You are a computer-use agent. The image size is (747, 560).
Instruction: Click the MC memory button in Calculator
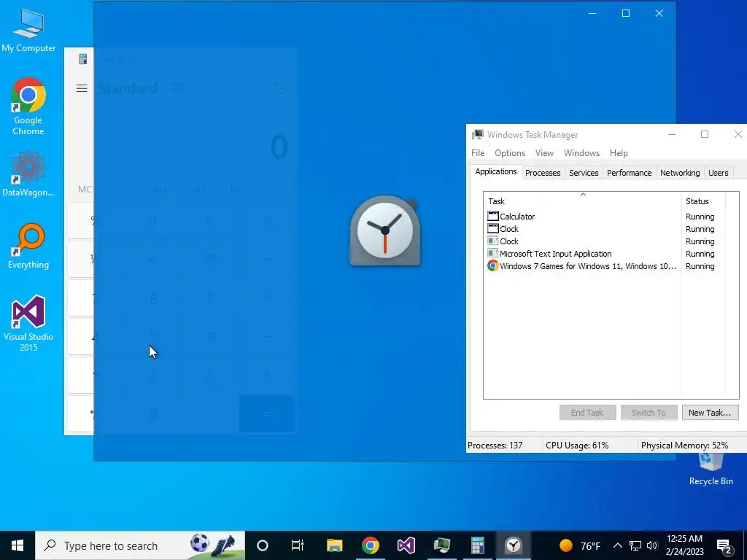click(85, 190)
